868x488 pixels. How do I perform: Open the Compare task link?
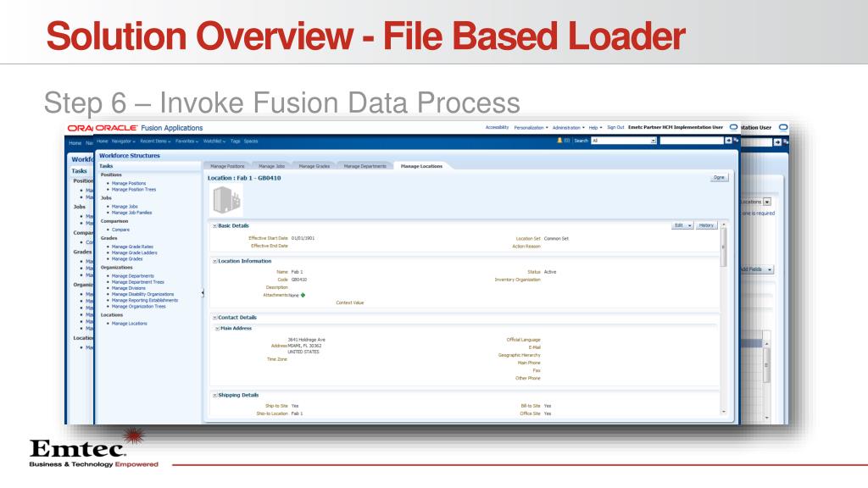pyautogui.click(x=120, y=230)
